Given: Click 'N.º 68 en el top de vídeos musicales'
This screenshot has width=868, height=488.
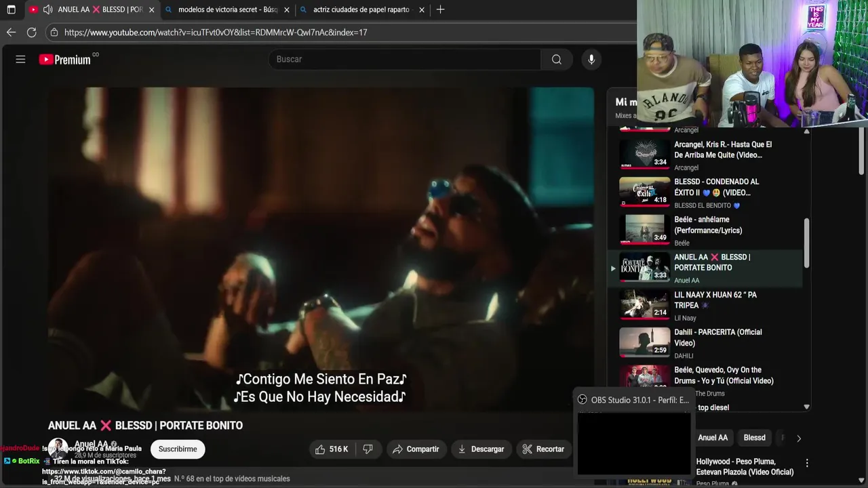Looking at the screenshot, I should tap(232, 479).
